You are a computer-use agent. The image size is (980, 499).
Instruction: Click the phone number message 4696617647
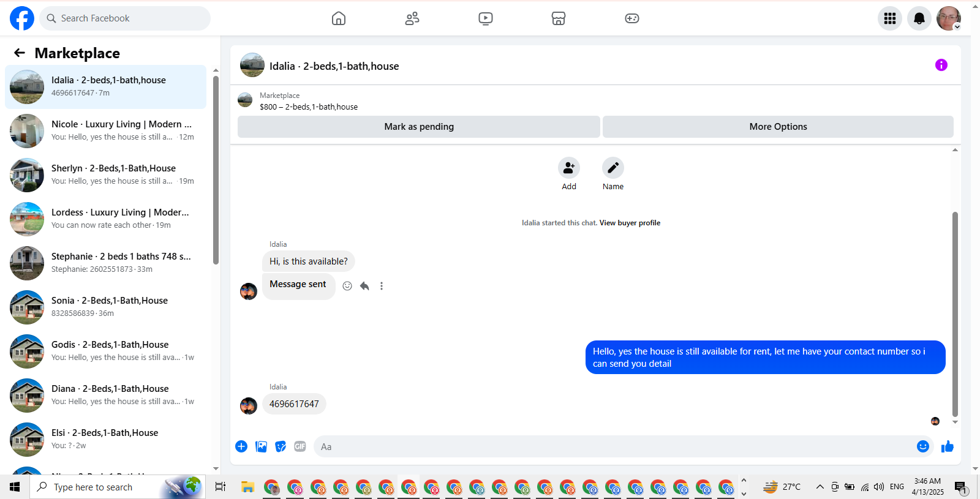pyautogui.click(x=294, y=404)
